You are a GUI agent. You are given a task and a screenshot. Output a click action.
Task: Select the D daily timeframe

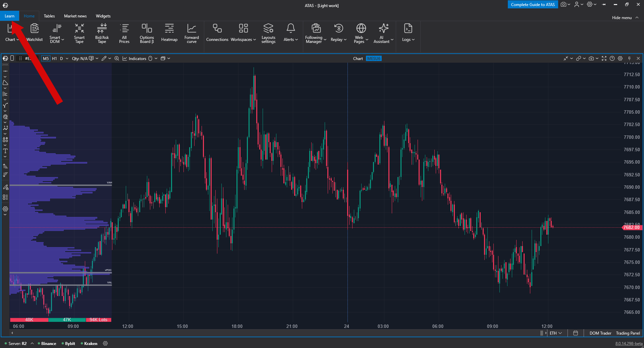point(61,58)
